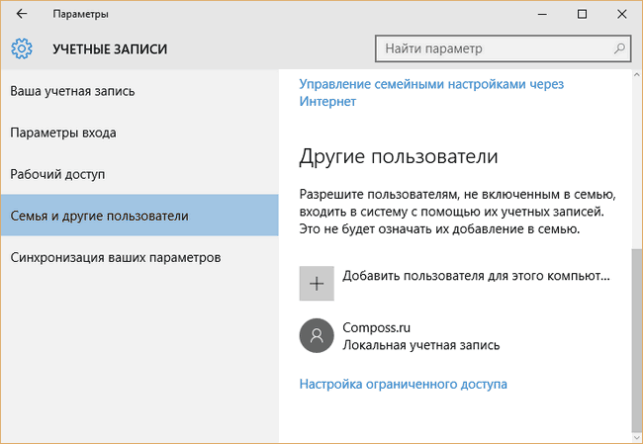Minimize the Параметры window

543,14
